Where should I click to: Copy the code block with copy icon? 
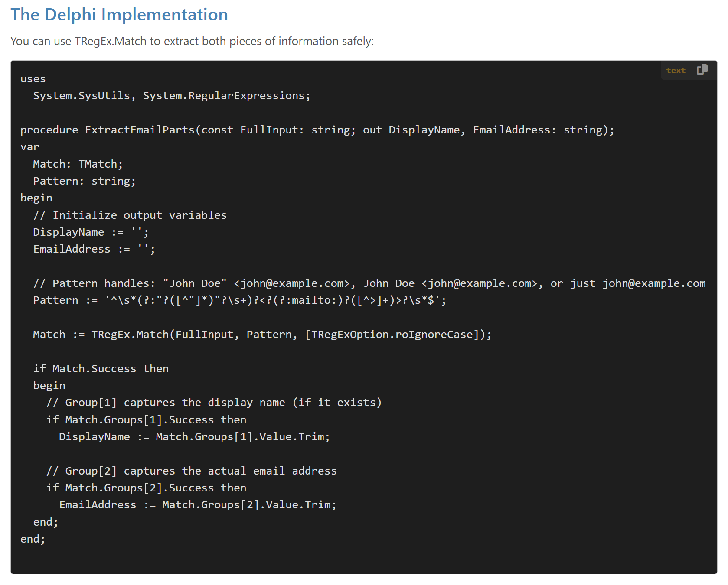tap(702, 70)
